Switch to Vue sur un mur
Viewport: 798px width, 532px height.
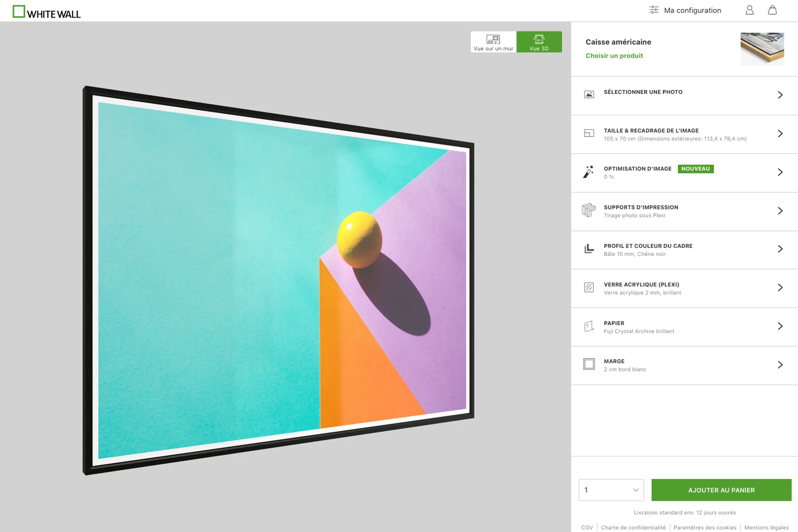tap(493, 42)
